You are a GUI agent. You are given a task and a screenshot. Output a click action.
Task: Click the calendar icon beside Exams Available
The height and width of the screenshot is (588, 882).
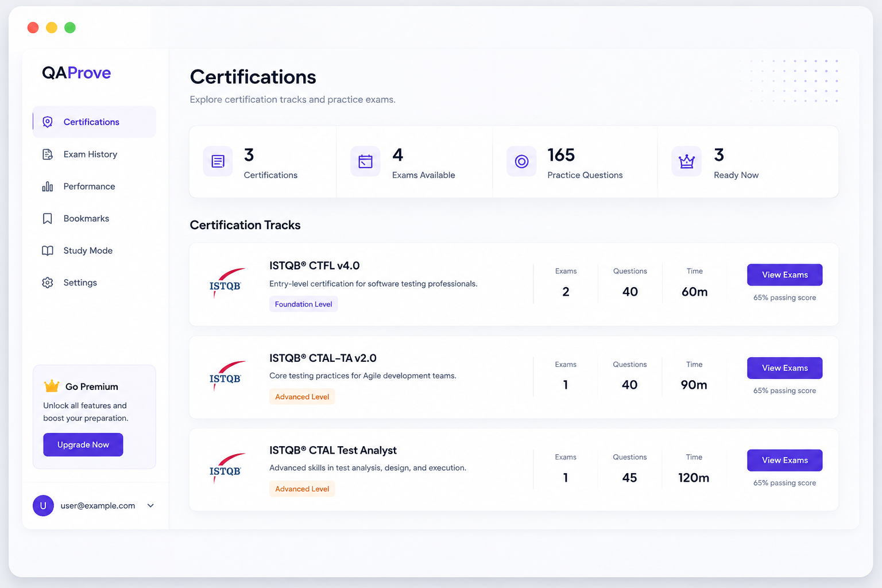(365, 161)
